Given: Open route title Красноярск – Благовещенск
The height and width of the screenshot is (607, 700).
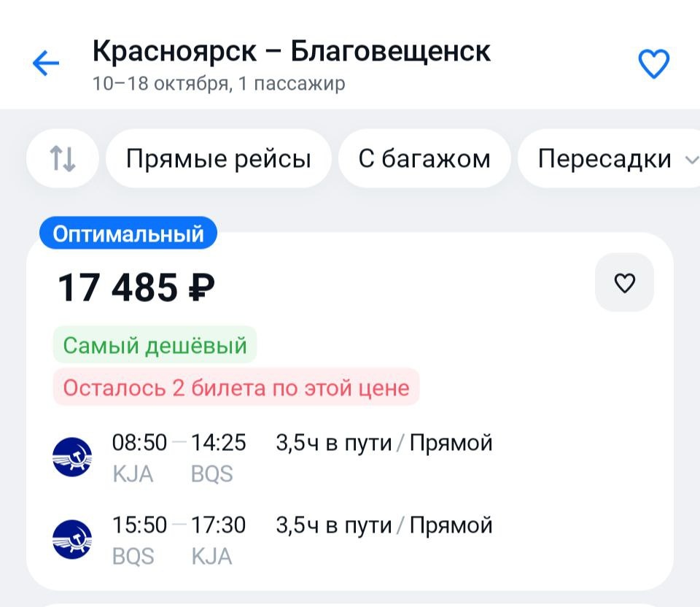Looking at the screenshot, I should 292,51.
